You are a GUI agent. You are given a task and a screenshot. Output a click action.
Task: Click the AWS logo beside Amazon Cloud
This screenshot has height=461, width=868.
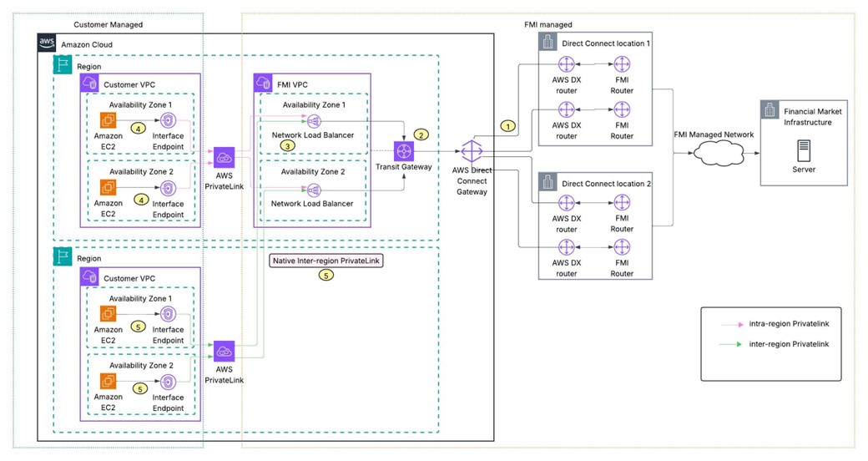click(48, 43)
